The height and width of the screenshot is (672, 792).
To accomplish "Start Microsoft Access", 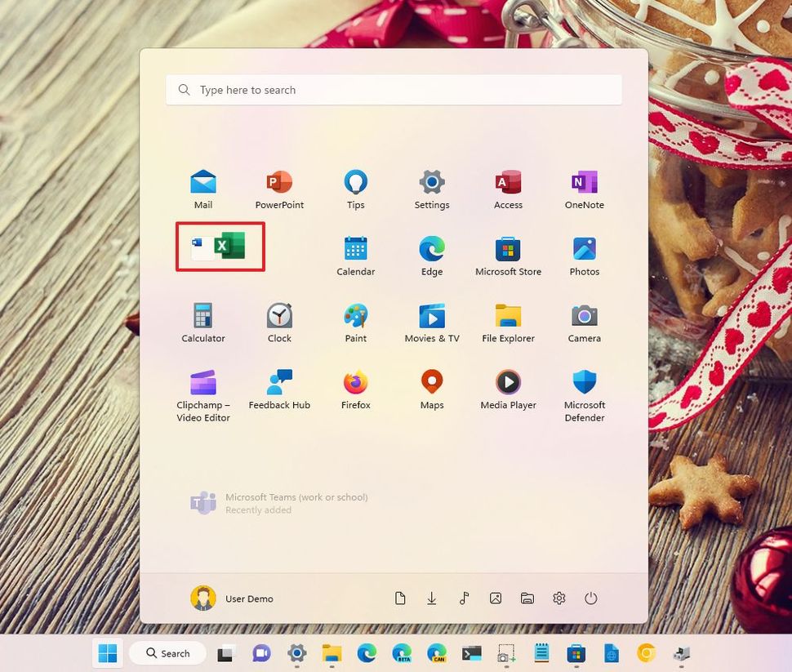I will click(x=508, y=181).
